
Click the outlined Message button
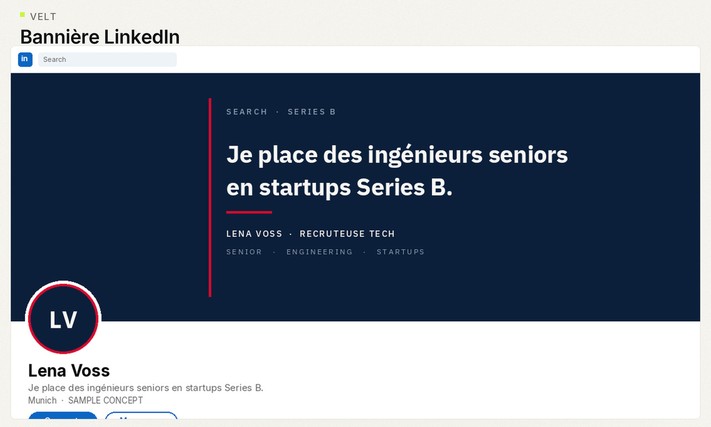pos(141,416)
